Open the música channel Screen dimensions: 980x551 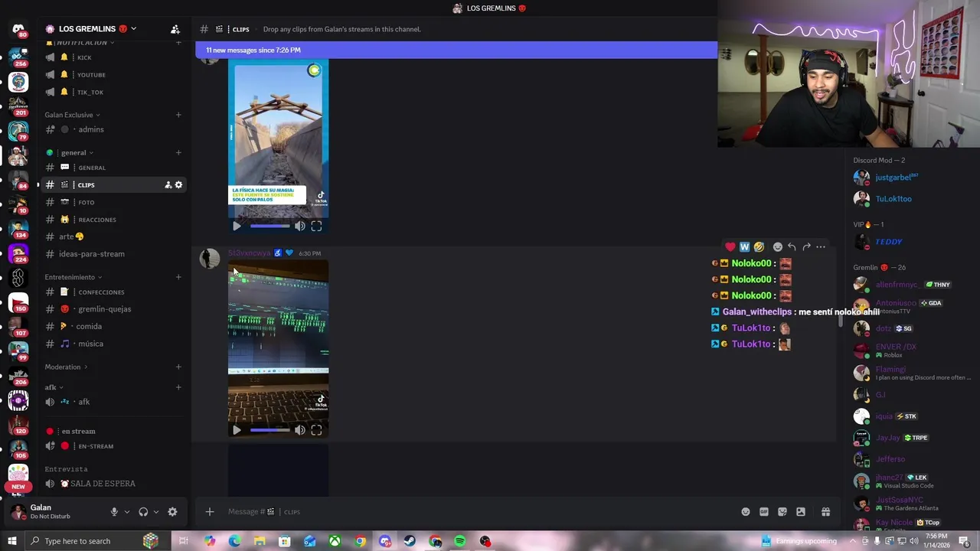[x=114, y=344]
